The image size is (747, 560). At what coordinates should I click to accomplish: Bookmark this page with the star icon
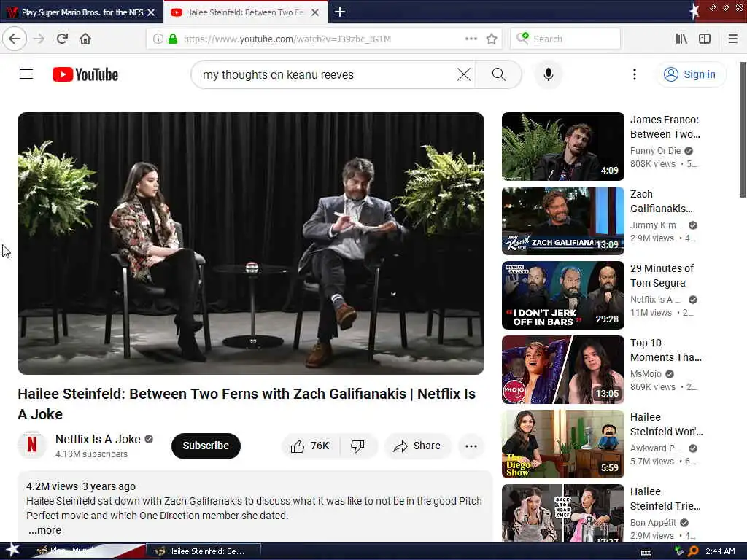coord(492,39)
